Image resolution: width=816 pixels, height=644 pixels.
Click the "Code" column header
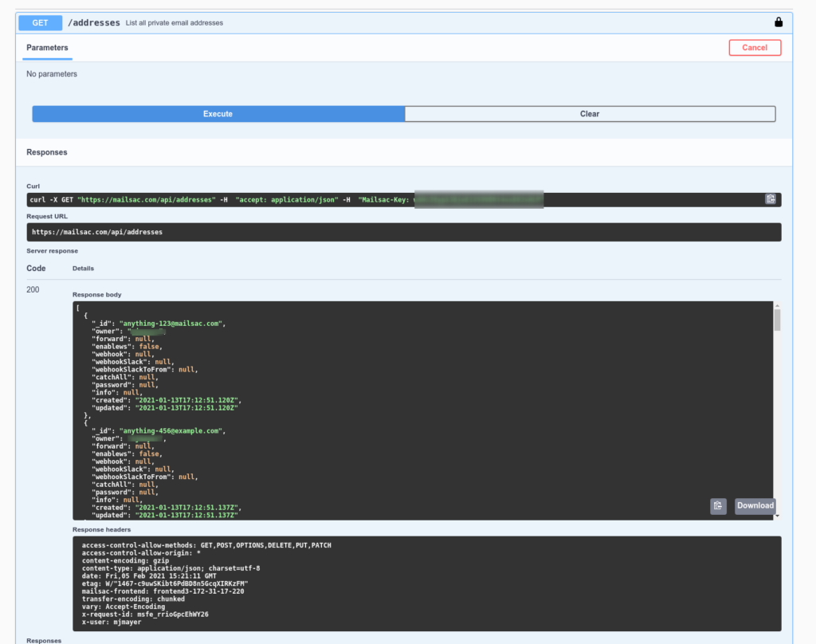pos(36,268)
